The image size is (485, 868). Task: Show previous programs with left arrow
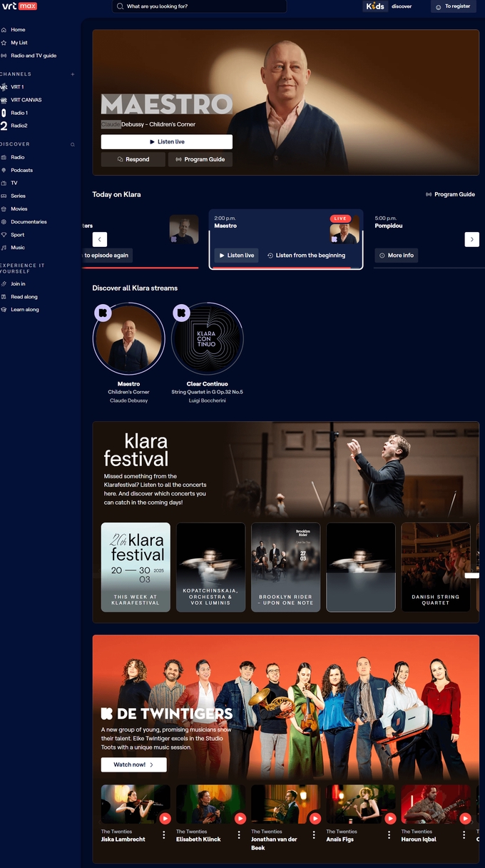click(x=100, y=240)
